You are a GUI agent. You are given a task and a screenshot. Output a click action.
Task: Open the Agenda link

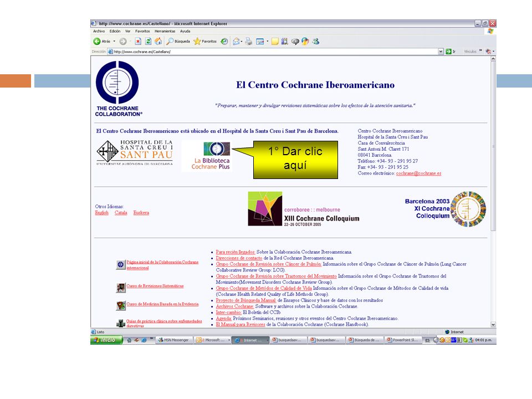pyautogui.click(x=224, y=319)
